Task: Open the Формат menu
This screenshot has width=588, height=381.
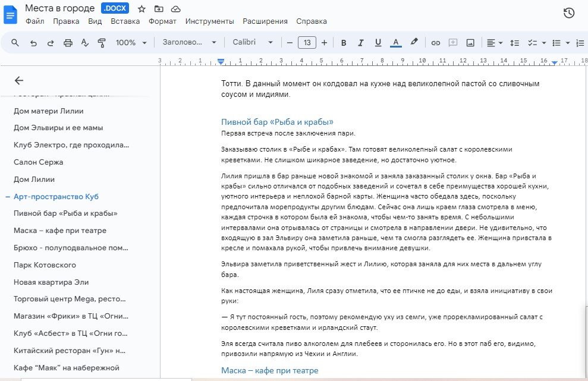Action: coord(162,21)
